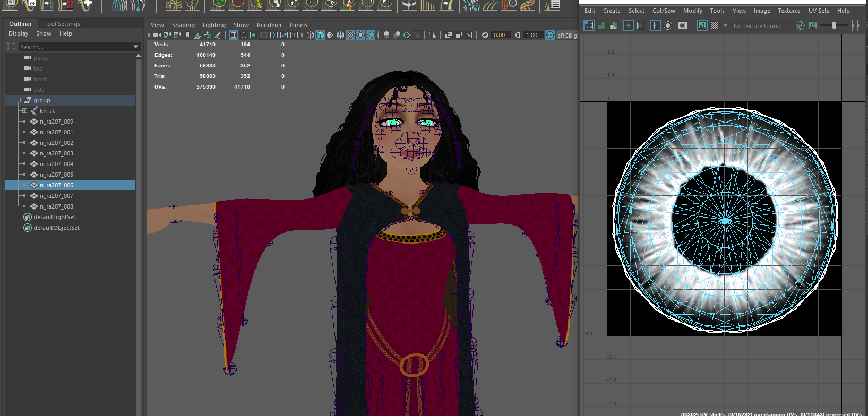Select defaultLightSet in the Outliner
This screenshot has height=416, width=868.
(54, 217)
